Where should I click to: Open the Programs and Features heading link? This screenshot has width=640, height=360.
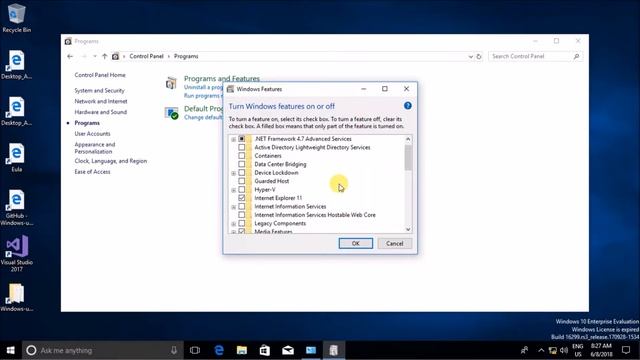click(x=222, y=78)
